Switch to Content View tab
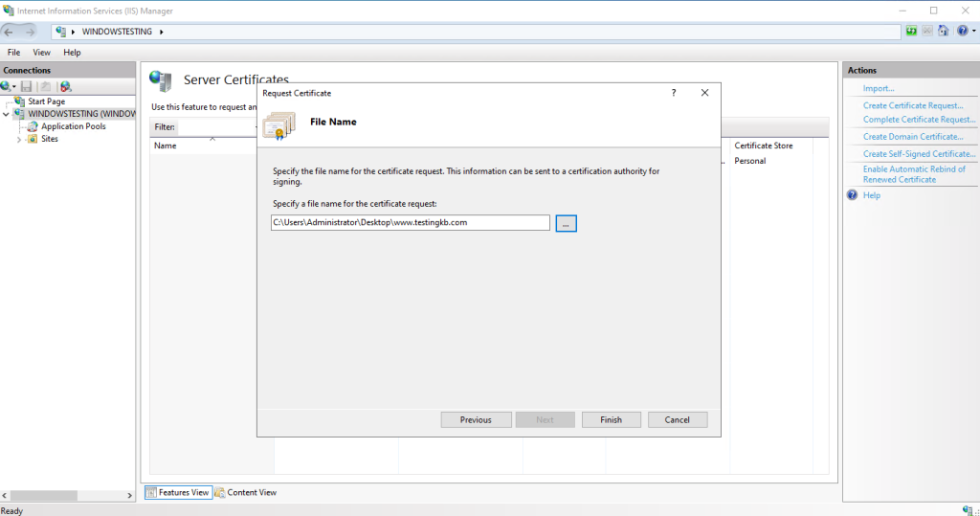Screen dimensions: 980x516 (x=246, y=492)
